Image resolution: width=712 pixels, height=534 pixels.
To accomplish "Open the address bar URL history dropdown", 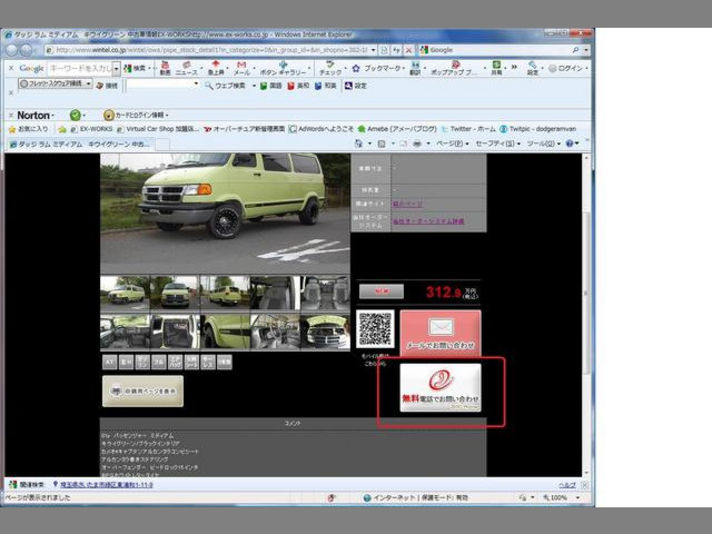I will 373,50.
